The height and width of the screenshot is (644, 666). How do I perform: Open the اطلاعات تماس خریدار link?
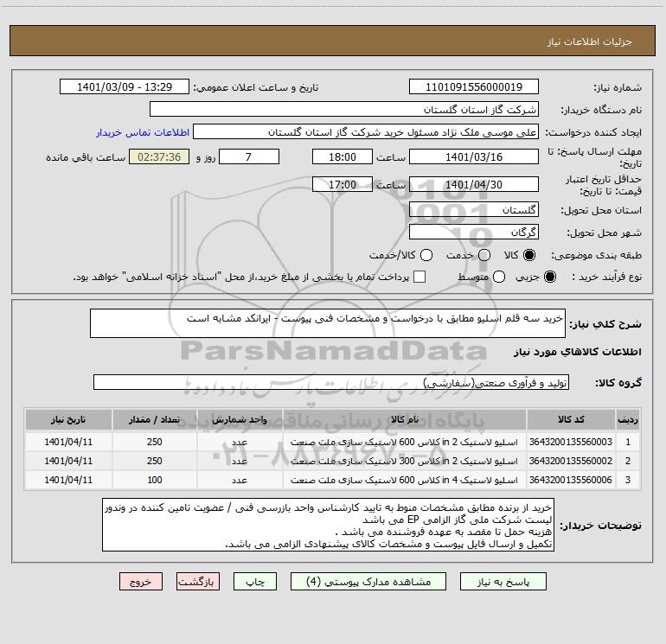[143, 132]
